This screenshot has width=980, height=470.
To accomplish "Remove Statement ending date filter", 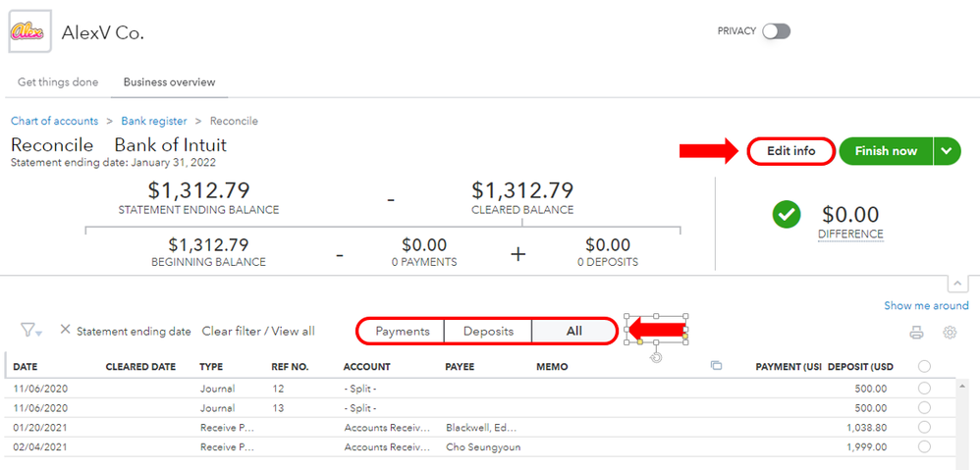I will click(65, 330).
